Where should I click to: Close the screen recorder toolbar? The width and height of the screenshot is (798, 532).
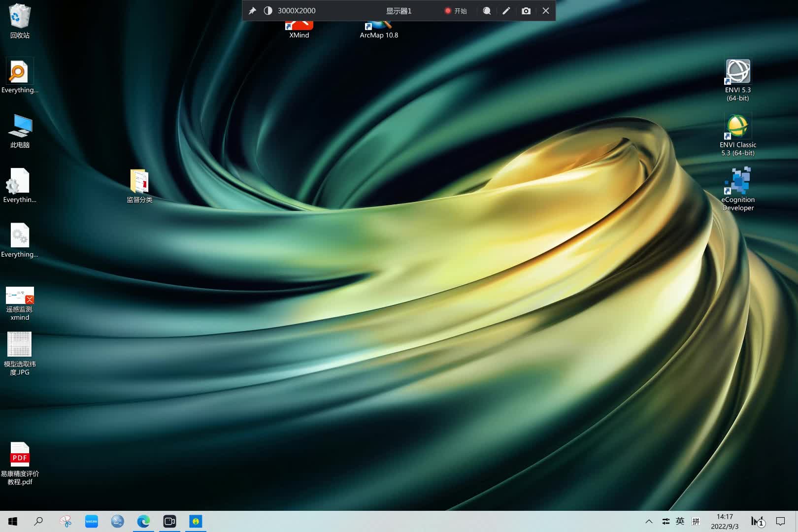546,11
